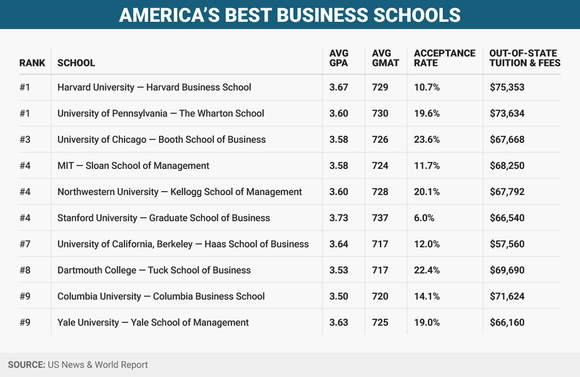Click the ACCEPTANCE RATE column header
The height and width of the screenshot is (377, 580).
(x=445, y=58)
